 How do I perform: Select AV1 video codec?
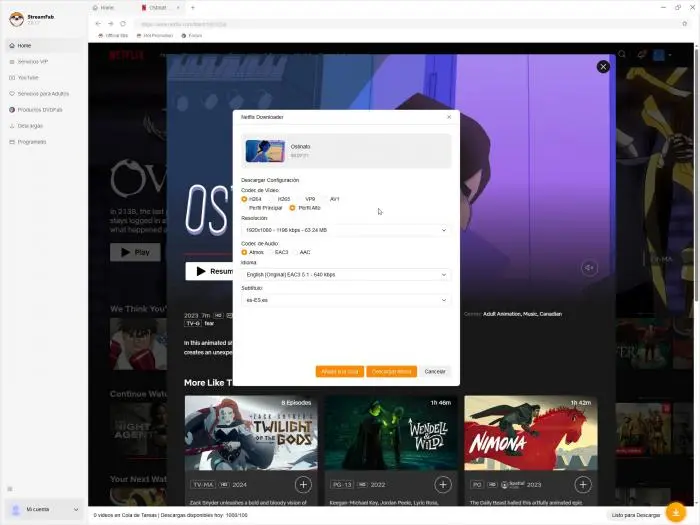point(331,199)
